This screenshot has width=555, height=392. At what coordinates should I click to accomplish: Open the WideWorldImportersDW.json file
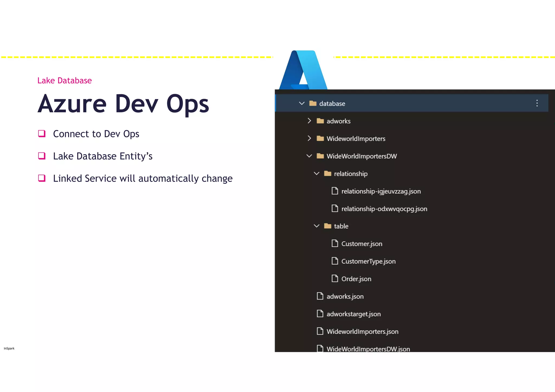368,349
